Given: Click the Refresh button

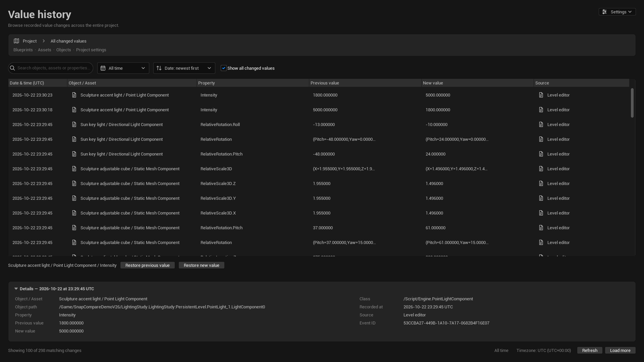Looking at the screenshot, I should [590, 350].
